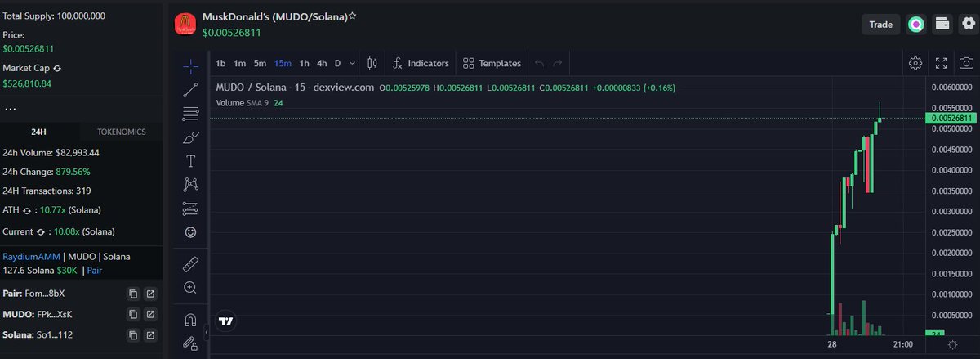The height and width of the screenshot is (359, 980).
Task: Select the 1m timeframe
Action: click(x=240, y=63)
